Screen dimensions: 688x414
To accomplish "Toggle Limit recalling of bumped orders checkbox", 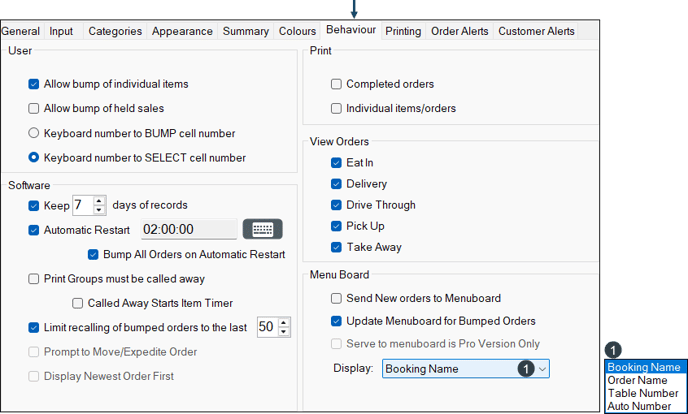I will (x=34, y=328).
